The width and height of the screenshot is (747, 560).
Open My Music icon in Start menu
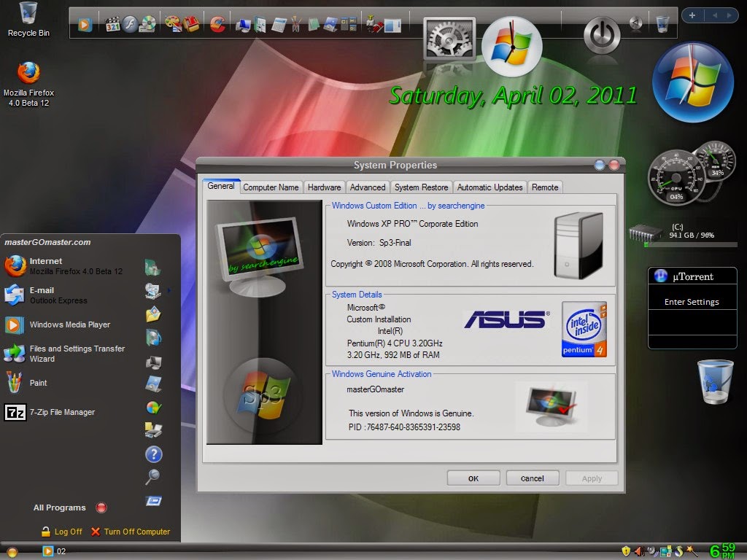point(153,338)
